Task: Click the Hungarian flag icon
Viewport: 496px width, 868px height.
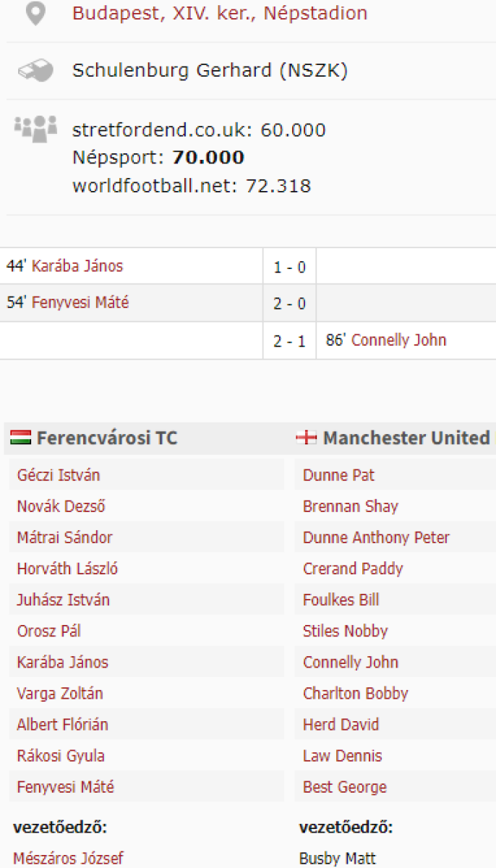Action: (20, 438)
